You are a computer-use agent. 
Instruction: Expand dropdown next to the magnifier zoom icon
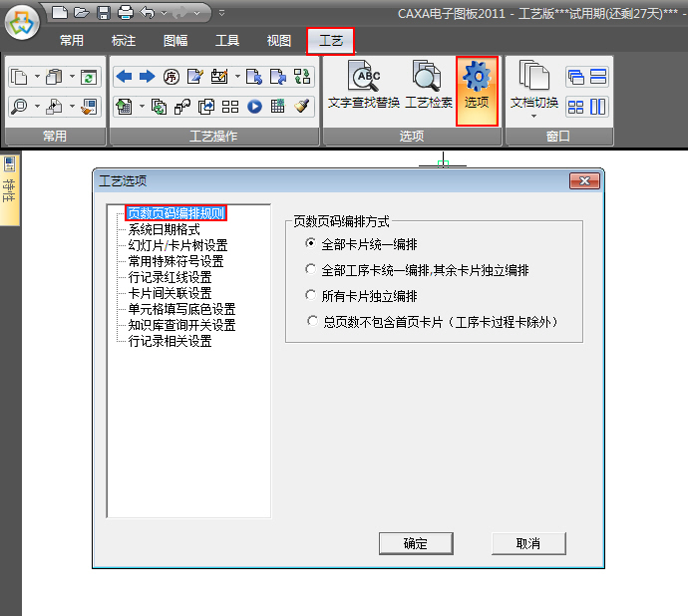37,106
